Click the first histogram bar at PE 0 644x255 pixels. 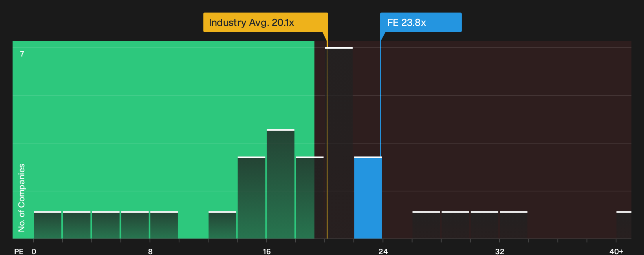(48, 225)
